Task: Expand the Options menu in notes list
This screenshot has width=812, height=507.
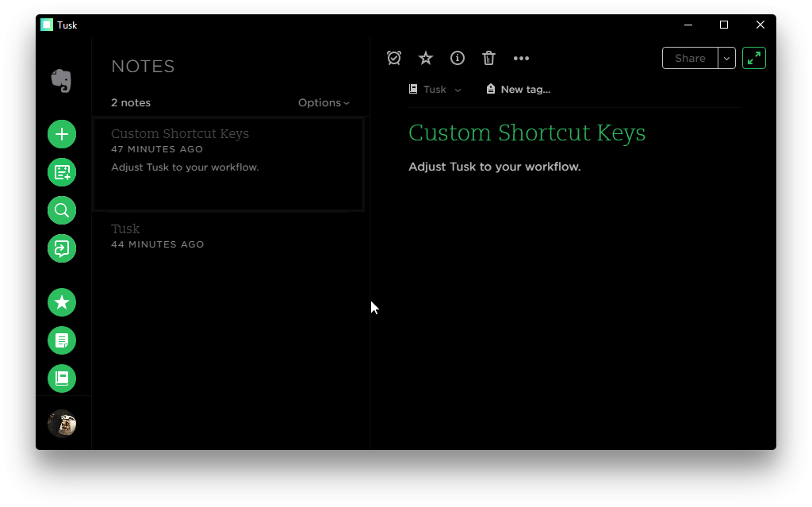Action: click(324, 102)
